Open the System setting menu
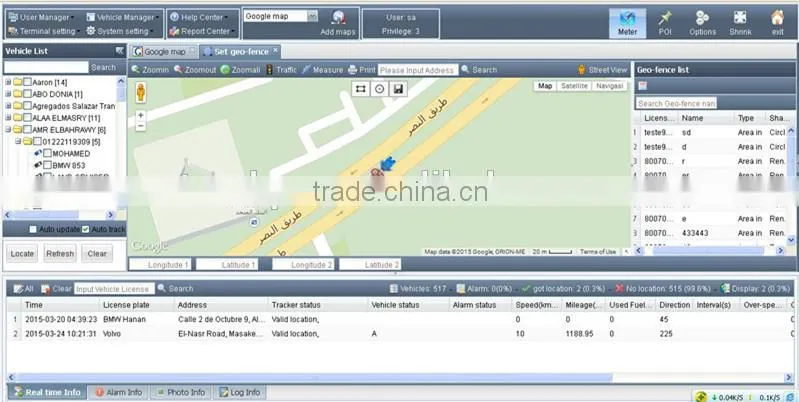Image resolution: width=799 pixels, height=402 pixels. [120, 31]
